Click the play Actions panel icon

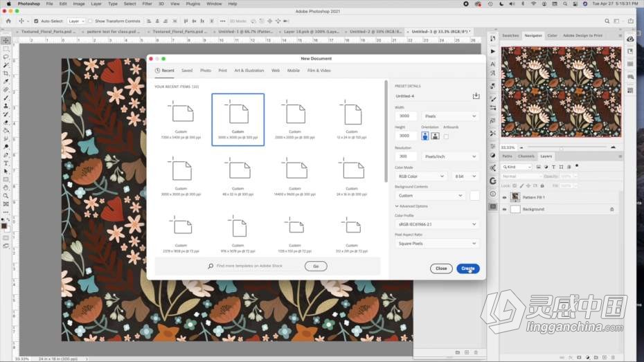(493, 51)
